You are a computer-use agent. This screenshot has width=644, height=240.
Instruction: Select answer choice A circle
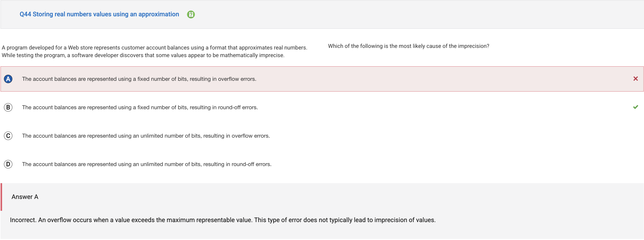click(x=8, y=79)
